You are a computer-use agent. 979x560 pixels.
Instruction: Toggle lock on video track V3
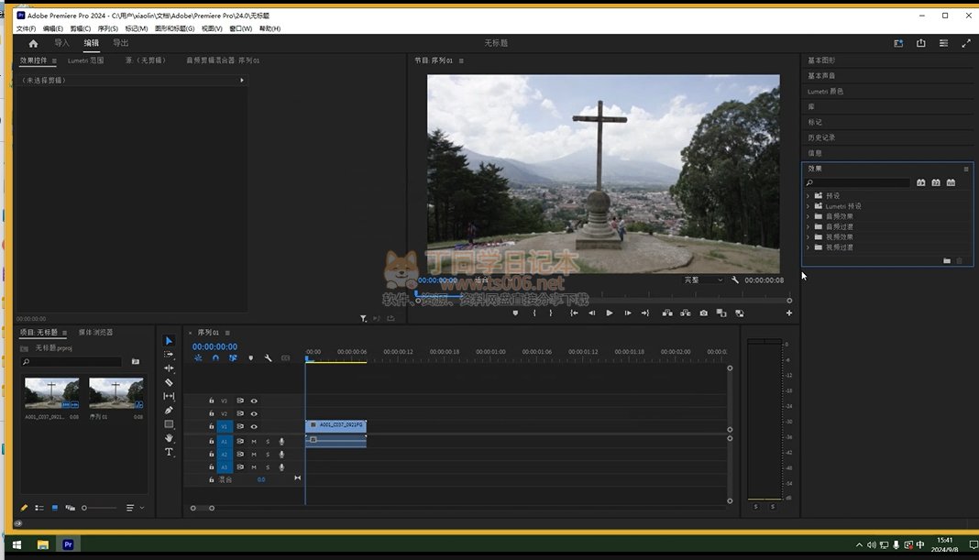pos(212,401)
